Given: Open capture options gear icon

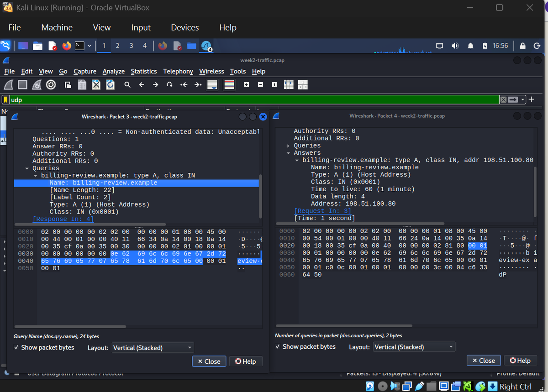Looking at the screenshot, I should click(51, 85).
